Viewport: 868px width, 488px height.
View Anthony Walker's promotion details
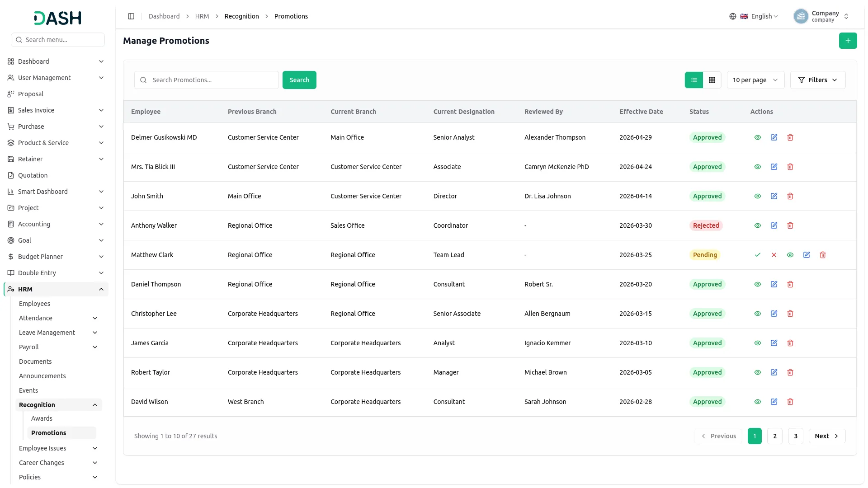pos(758,225)
